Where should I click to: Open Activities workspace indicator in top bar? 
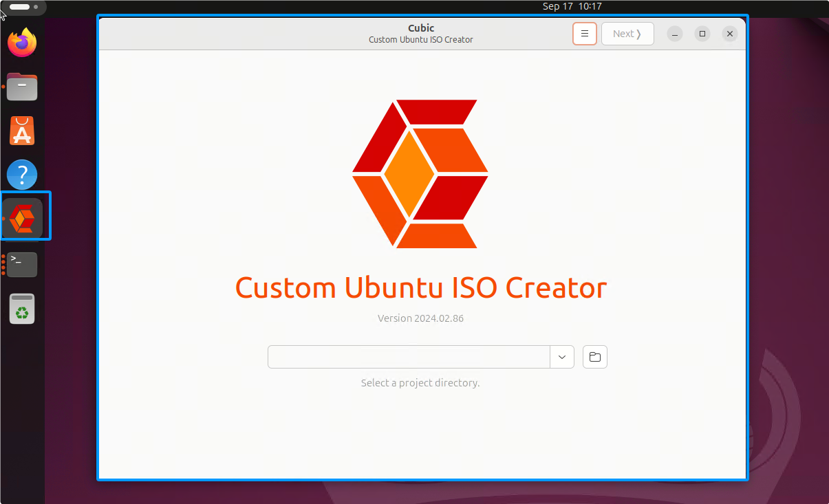(23, 7)
